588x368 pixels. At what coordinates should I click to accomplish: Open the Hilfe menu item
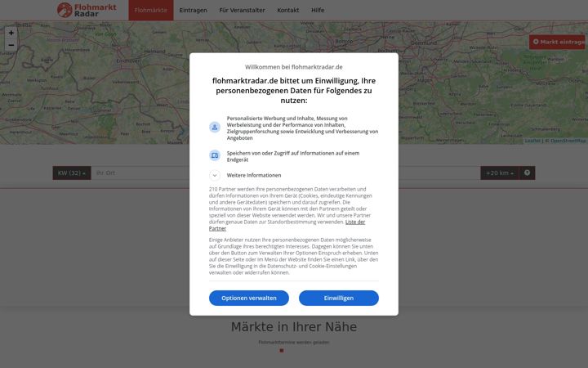[318, 10]
